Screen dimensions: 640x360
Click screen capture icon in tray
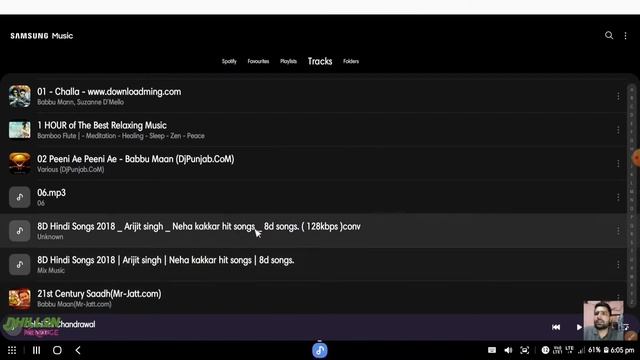tap(524, 350)
